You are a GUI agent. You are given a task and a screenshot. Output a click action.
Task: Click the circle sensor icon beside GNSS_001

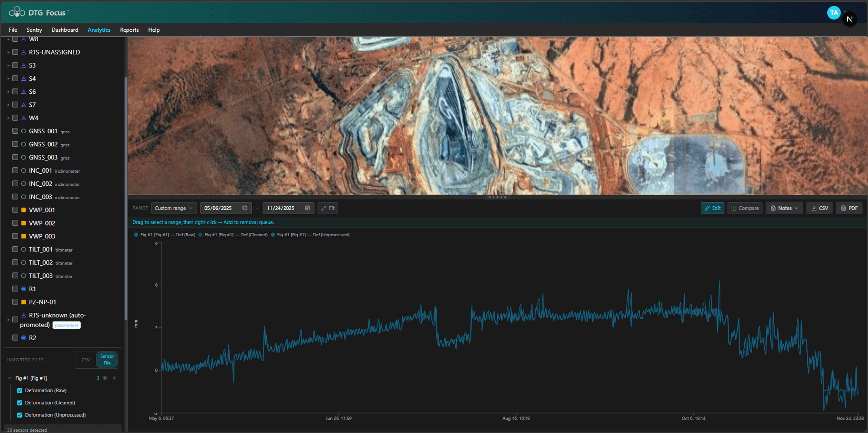[x=23, y=131]
